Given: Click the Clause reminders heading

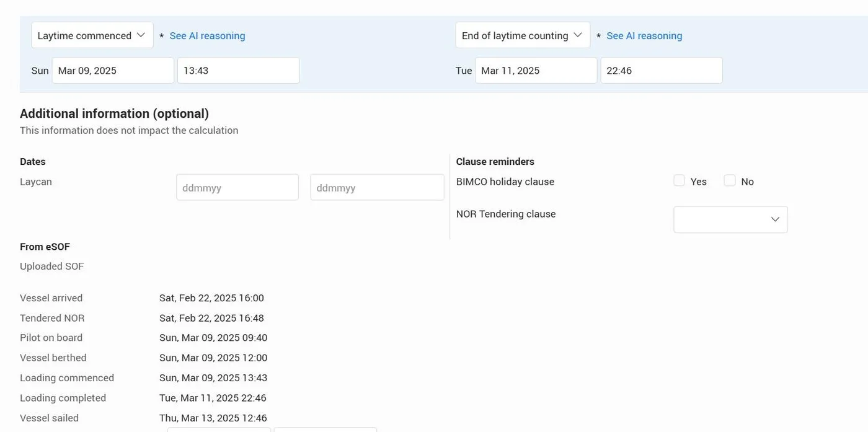Looking at the screenshot, I should tap(495, 162).
